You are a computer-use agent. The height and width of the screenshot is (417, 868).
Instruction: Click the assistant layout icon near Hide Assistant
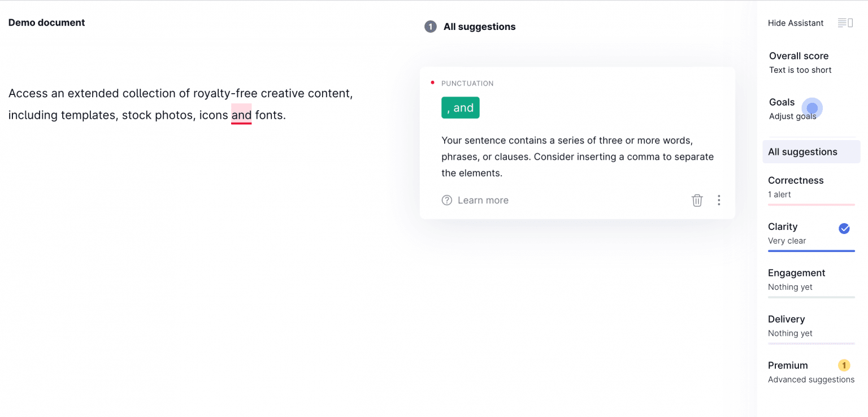844,23
